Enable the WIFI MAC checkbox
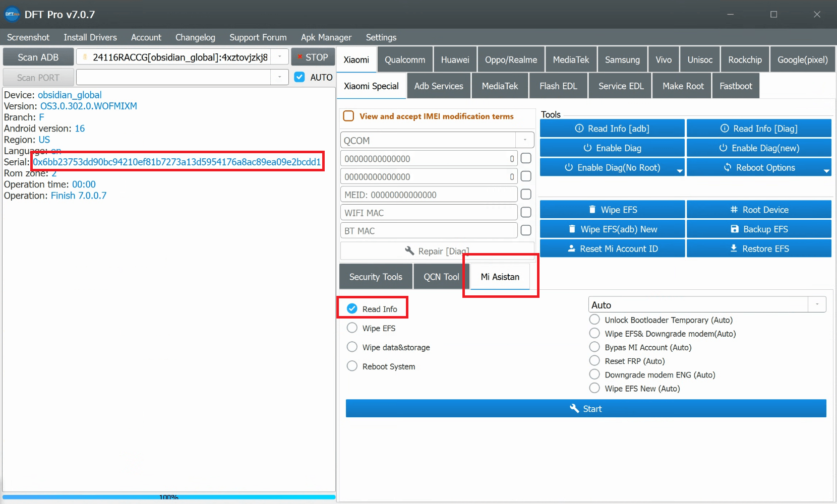 [x=526, y=212]
